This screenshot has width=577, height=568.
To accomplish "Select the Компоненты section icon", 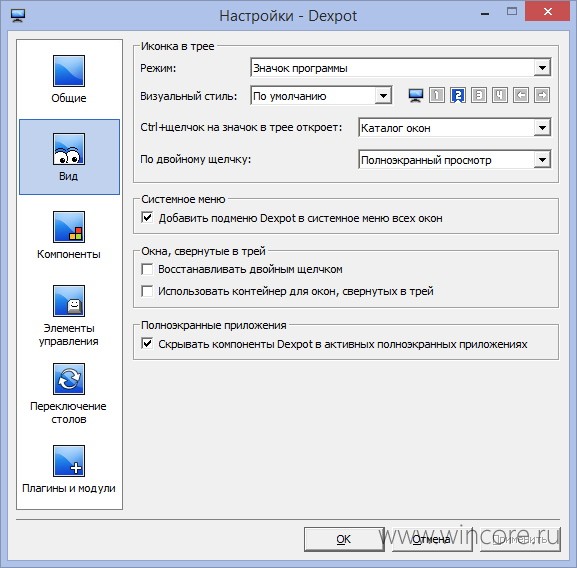I will point(69,227).
